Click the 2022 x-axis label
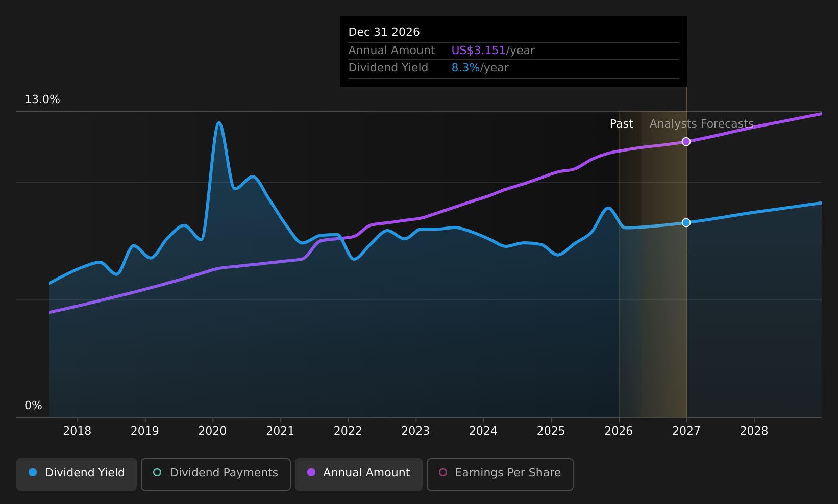The width and height of the screenshot is (838, 504). [348, 431]
